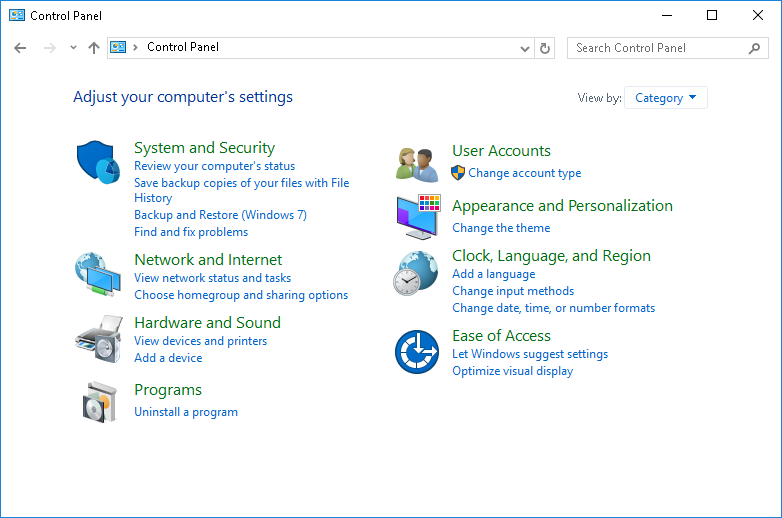
Task: Click View network status and tasks
Action: click(x=212, y=278)
